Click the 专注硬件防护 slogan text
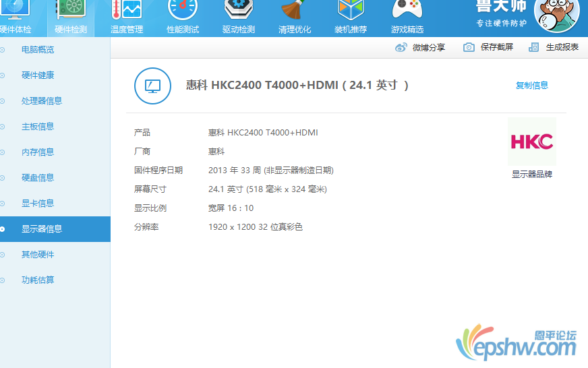The width and height of the screenshot is (588, 368). pos(502,23)
